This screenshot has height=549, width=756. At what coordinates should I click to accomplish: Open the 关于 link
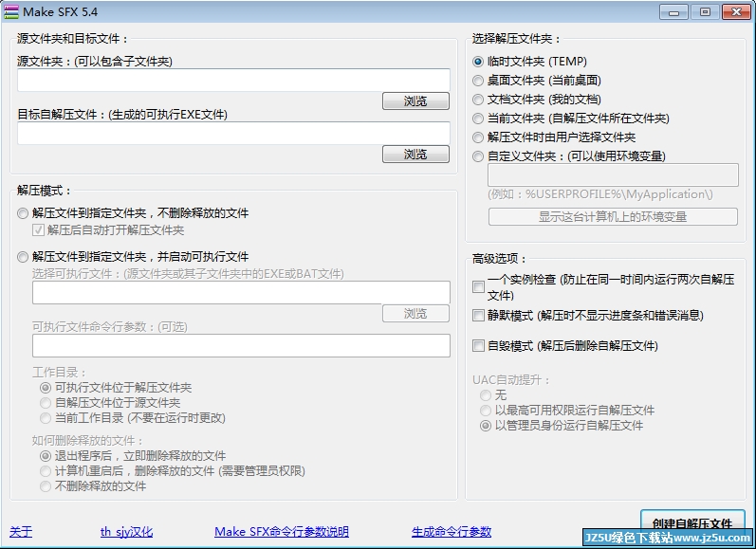pyautogui.click(x=21, y=531)
